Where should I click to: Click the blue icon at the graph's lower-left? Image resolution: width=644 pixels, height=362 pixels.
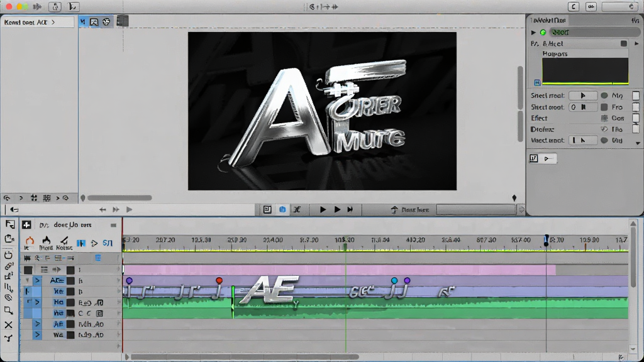tap(537, 82)
